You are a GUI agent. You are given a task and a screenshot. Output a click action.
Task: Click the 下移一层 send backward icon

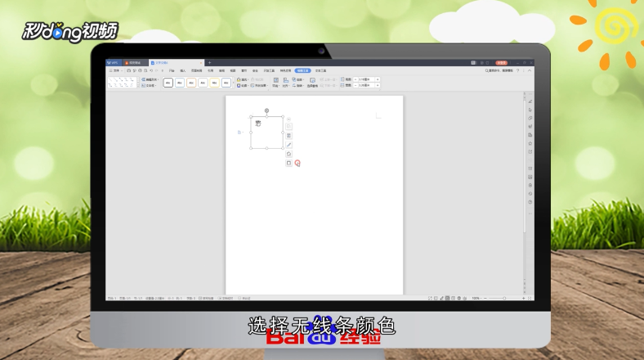click(329, 85)
